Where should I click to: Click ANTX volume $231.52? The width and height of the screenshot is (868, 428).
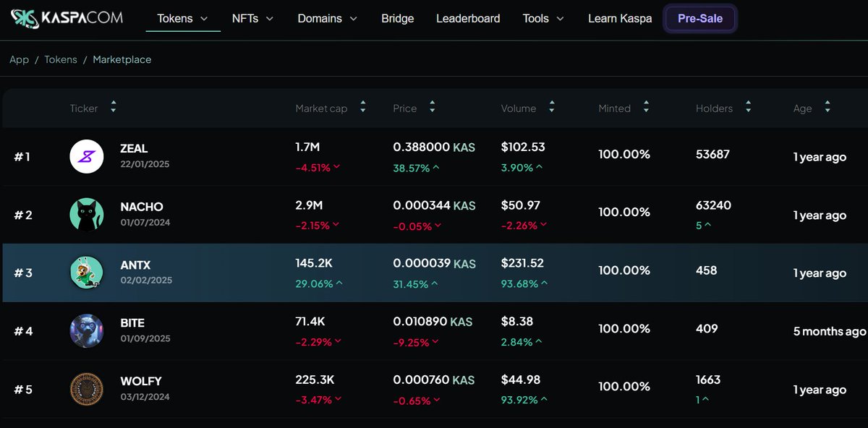click(522, 263)
